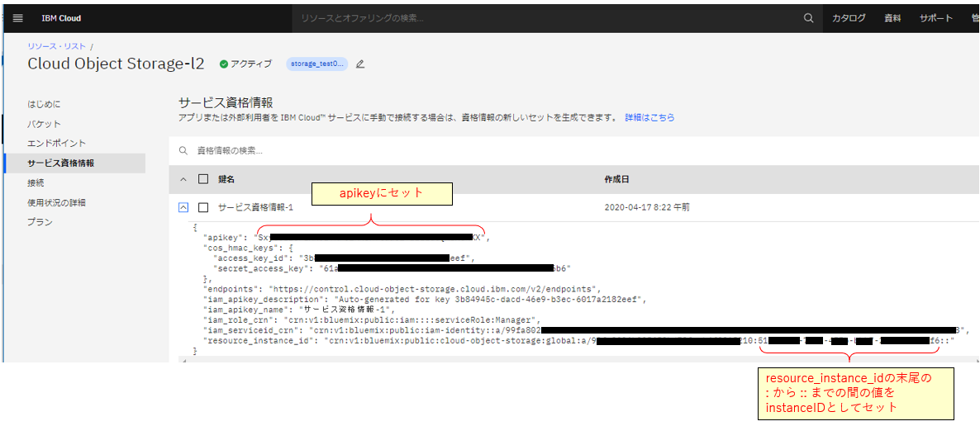
Task: Click the "secret_access_key" JSON line
Action: coord(392,268)
